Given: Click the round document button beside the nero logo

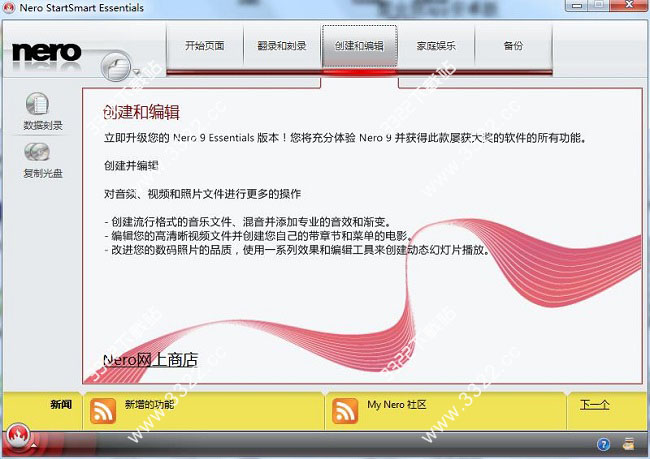Looking at the screenshot, I should [116, 67].
